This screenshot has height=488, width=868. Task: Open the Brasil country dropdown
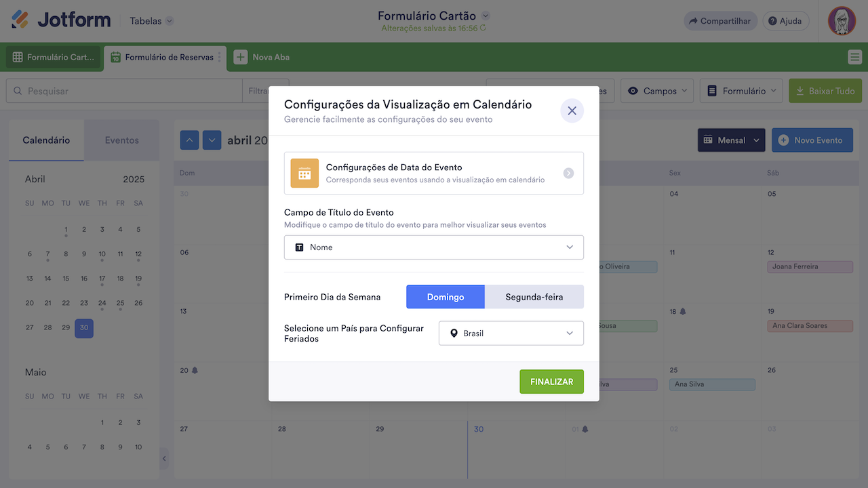click(x=511, y=333)
